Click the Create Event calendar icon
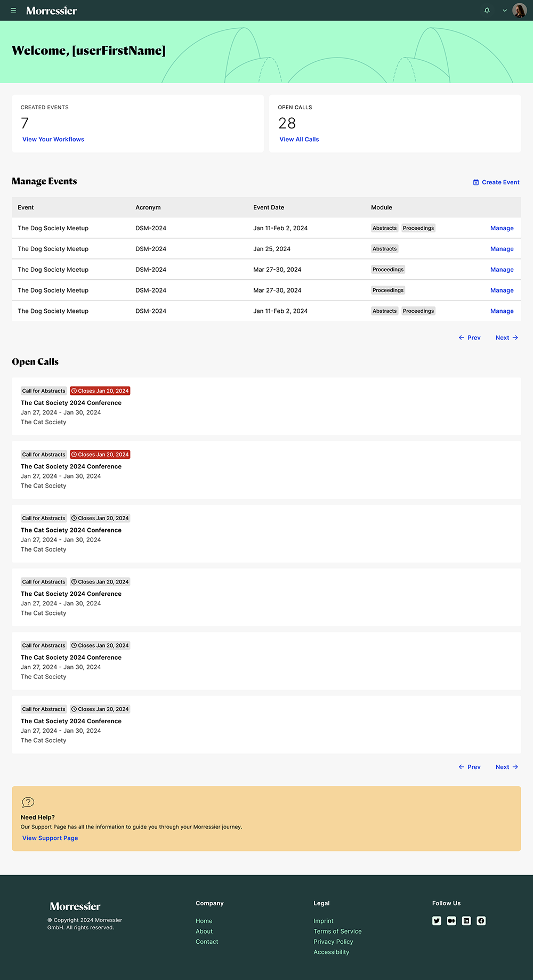Screen dimensions: 533x980 [476, 182]
